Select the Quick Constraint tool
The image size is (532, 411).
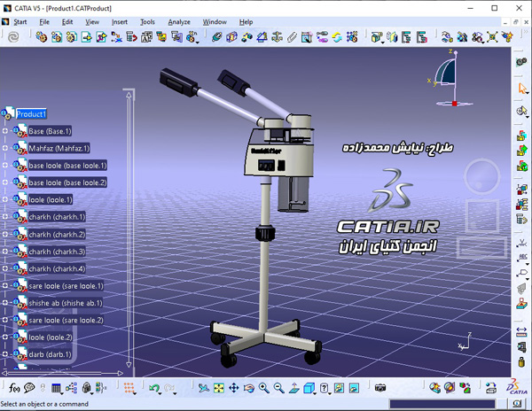307,37
